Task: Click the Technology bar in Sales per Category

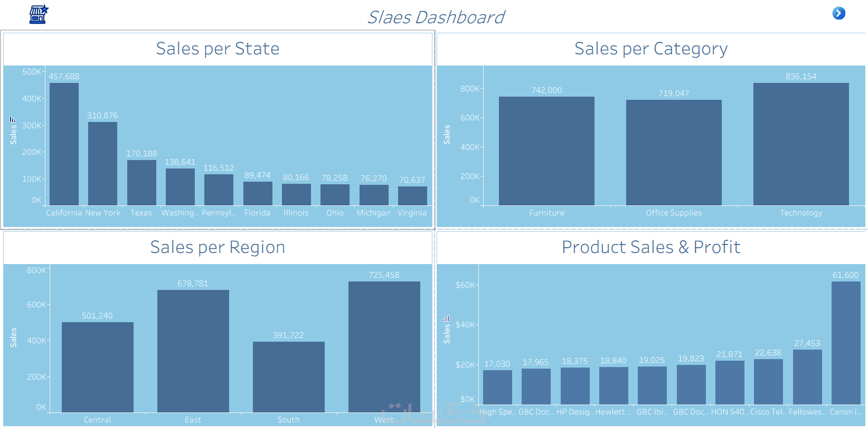Action: [x=800, y=144]
